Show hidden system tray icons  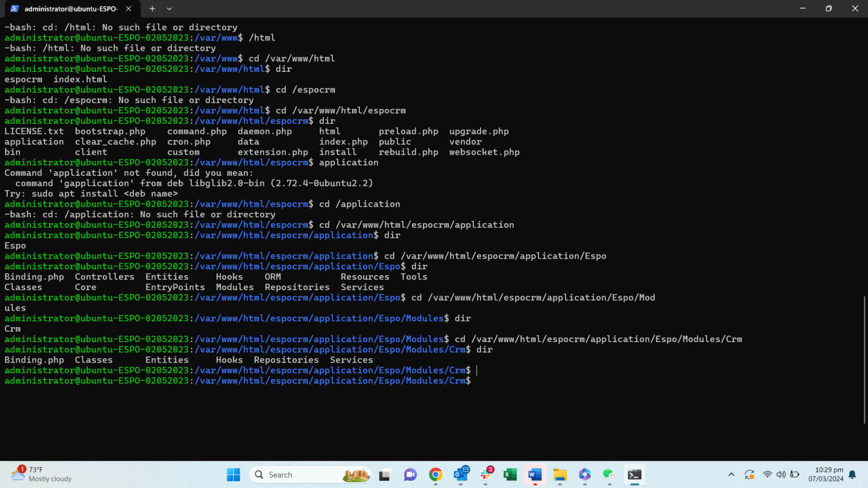pos(731,475)
